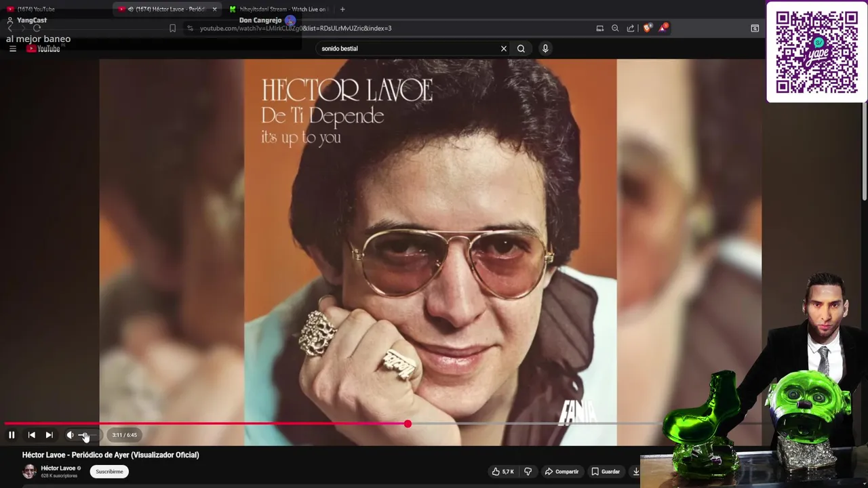Close the Héctor Lavoe browser tab
The height and width of the screenshot is (488, 868).
click(x=215, y=9)
